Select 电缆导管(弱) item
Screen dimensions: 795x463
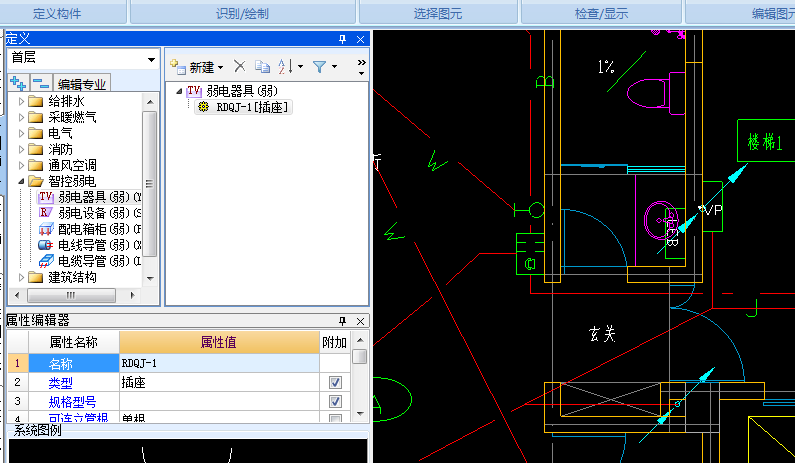(89, 261)
